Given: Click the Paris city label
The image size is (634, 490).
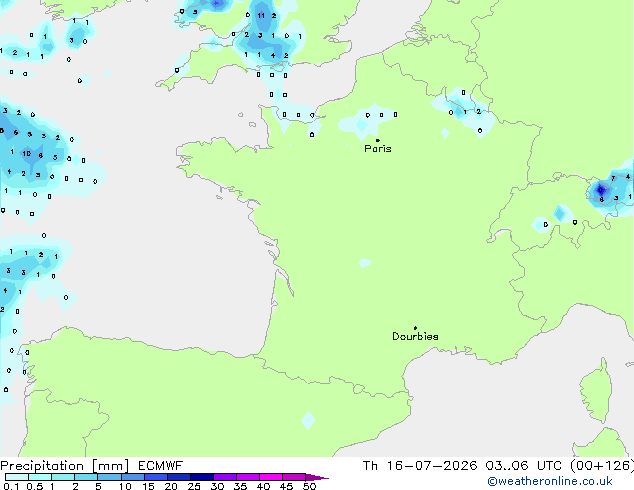Looking at the screenshot, I should point(378,149).
